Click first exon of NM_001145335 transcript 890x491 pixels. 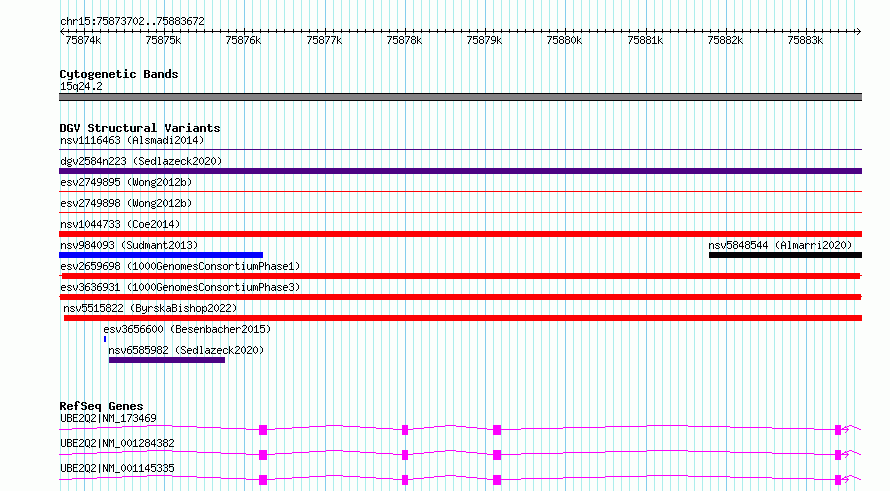[x=263, y=480]
